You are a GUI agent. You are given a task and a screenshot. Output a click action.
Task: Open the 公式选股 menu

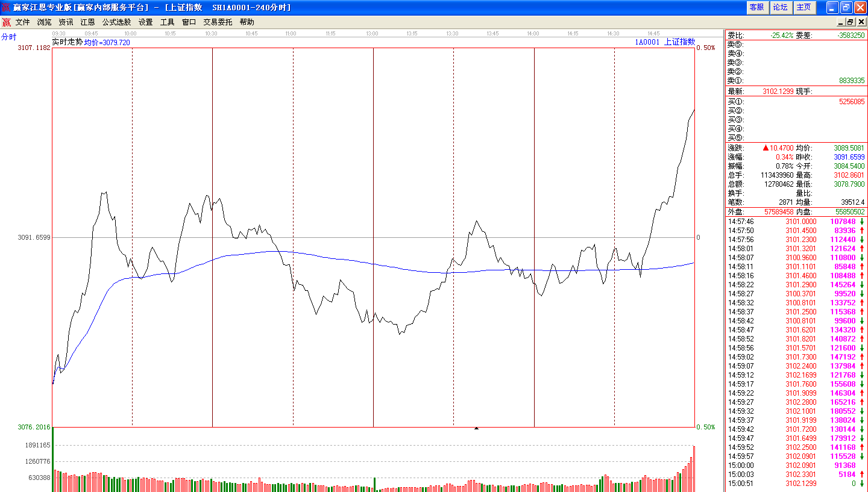tap(117, 22)
